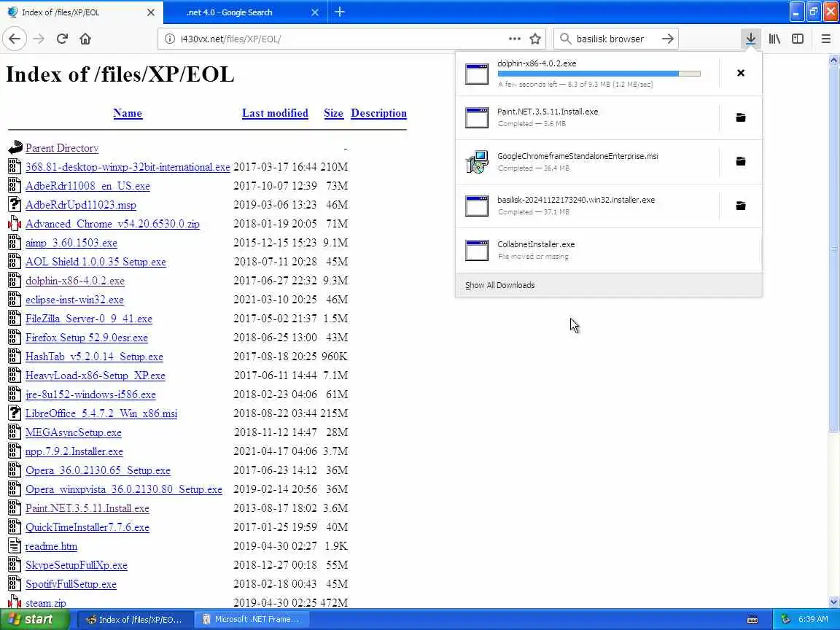The image size is (840, 630).
Task: Download SkypeSetupFullXp.exe
Action: click(77, 565)
